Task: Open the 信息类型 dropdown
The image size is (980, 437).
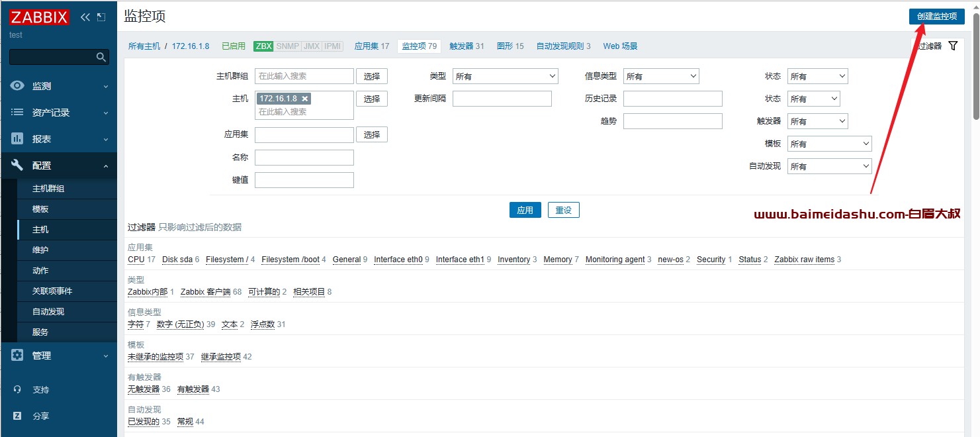Action: (x=661, y=76)
